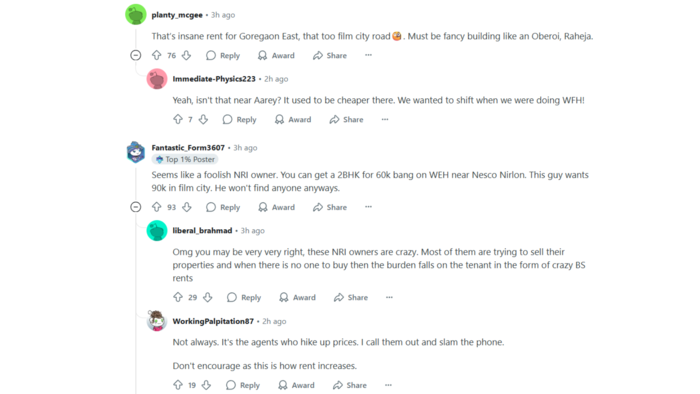Image resolution: width=700 pixels, height=394 pixels.
Task: Click Fantastic_Form3607's avatar icon
Action: tap(136, 152)
